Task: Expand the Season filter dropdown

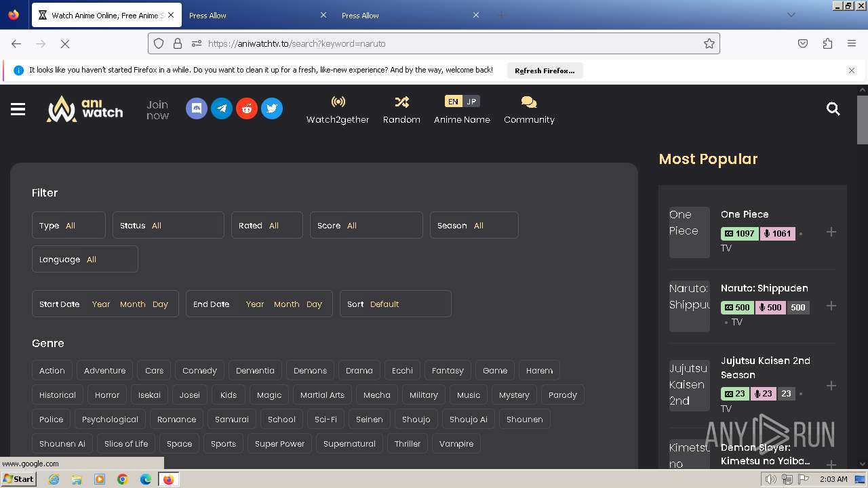Action: [474, 225]
